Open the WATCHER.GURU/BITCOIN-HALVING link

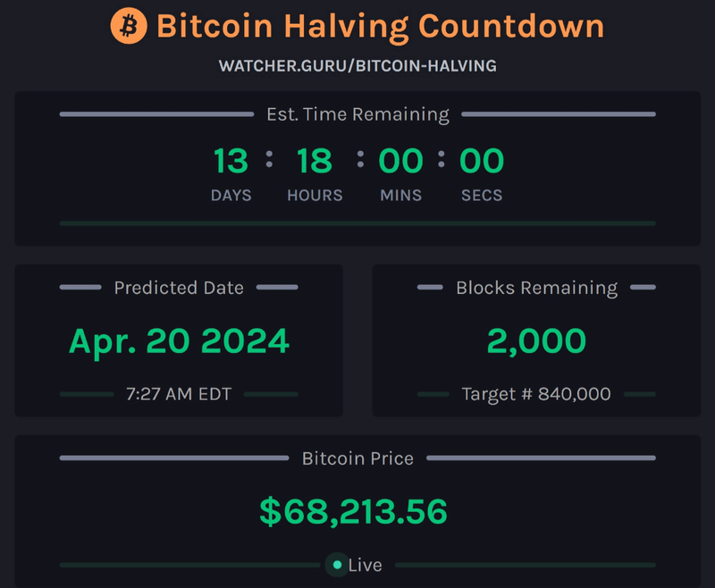pos(357,66)
